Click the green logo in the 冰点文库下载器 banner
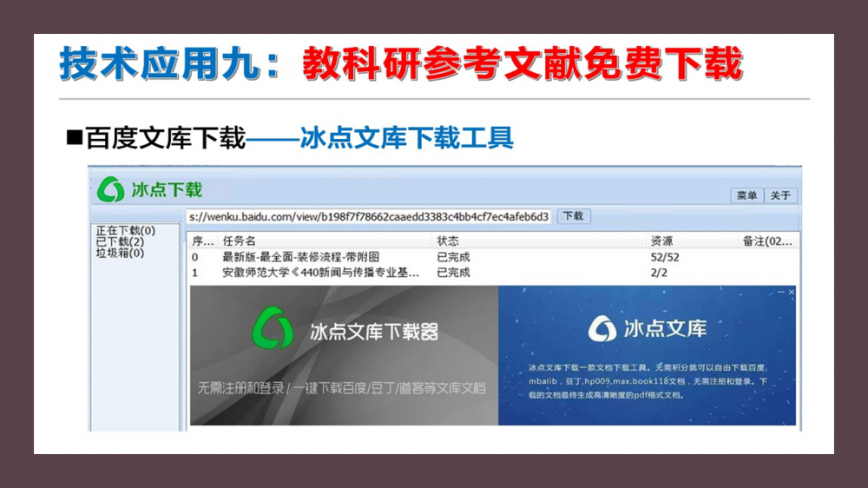868x488 pixels. click(273, 328)
